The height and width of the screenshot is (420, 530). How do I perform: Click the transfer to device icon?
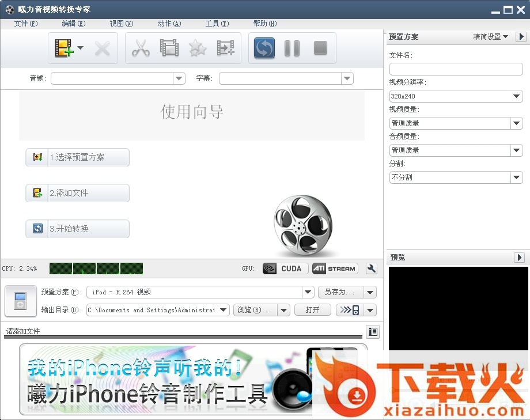click(x=350, y=310)
